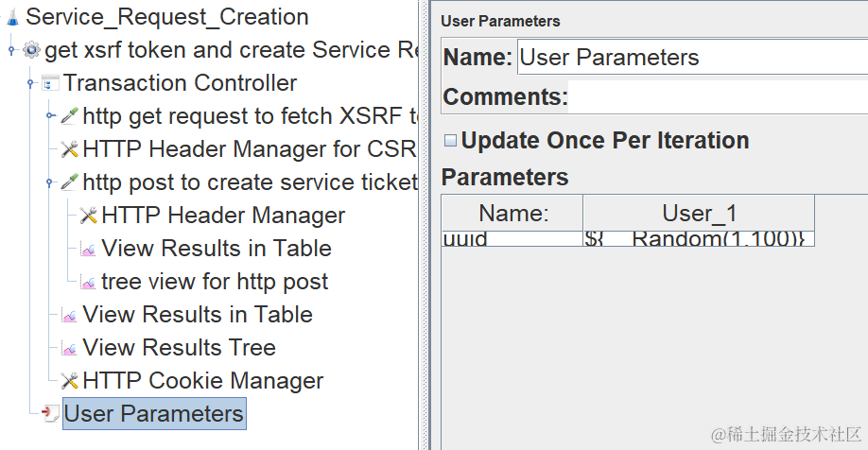Select nested HTTP Header Manager item

[x=223, y=216]
